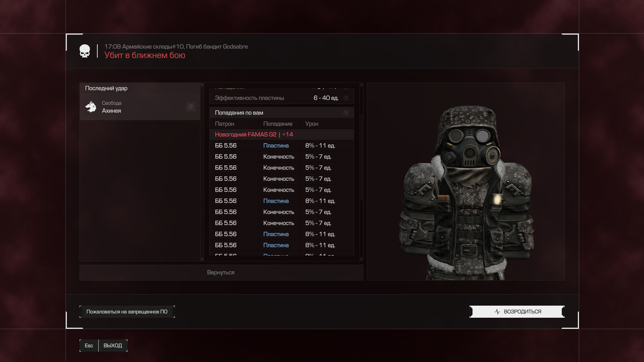Click the pulse icon in ВОЗРОДИТЬСЯ button

pyautogui.click(x=497, y=312)
